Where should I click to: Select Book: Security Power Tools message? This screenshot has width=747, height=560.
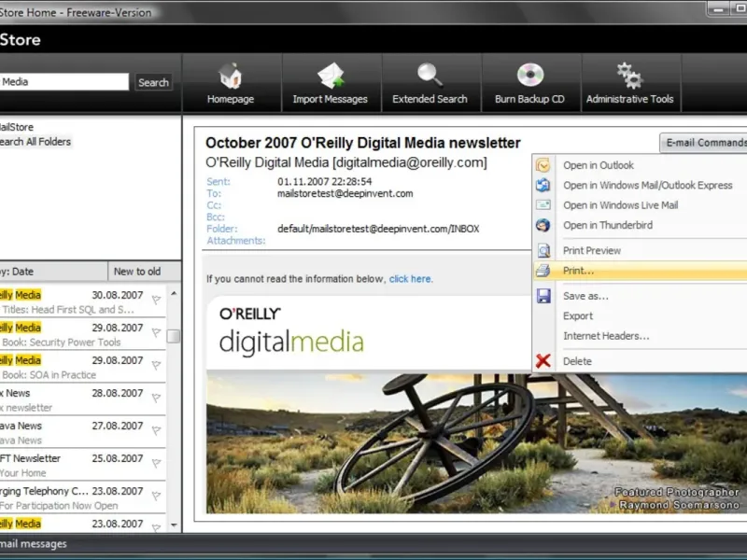point(82,335)
